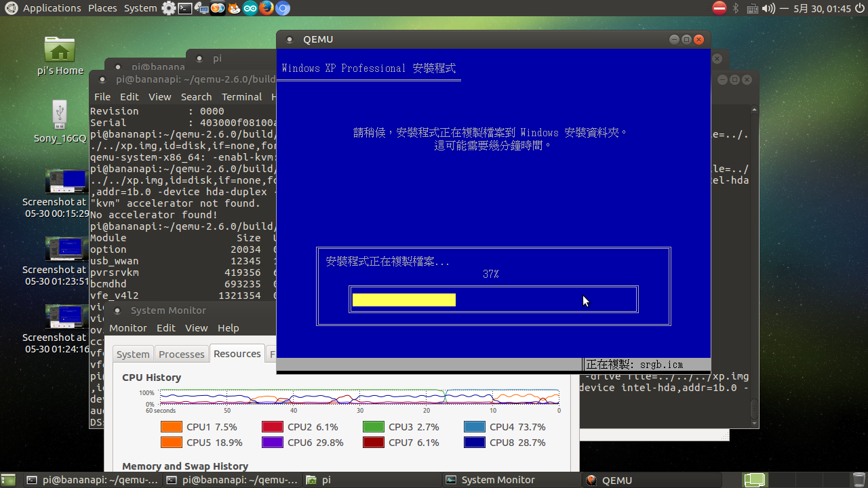Click the Windows XP Professional setup heading
868x488 pixels.
(x=369, y=68)
